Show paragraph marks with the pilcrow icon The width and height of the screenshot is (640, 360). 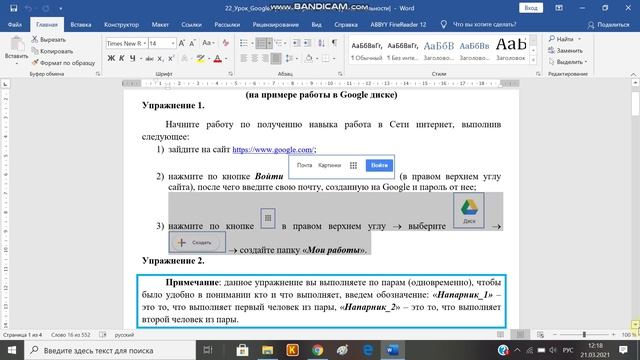334,43
